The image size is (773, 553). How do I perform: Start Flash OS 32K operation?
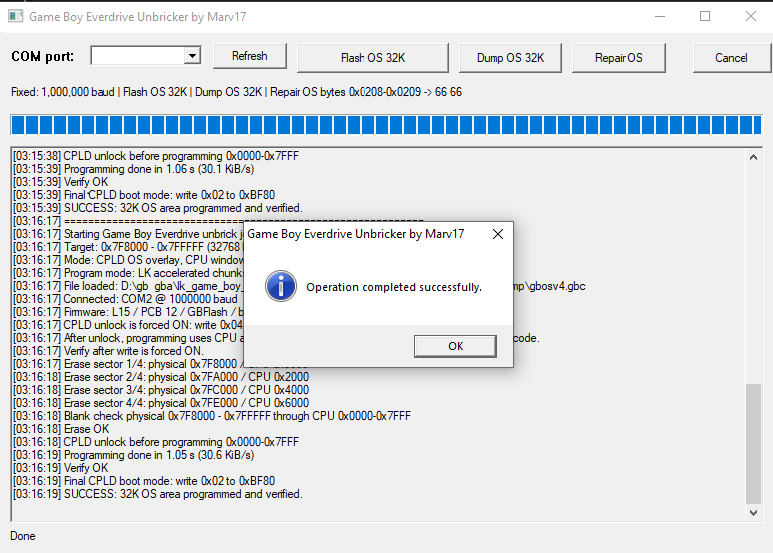[x=373, y=58]
